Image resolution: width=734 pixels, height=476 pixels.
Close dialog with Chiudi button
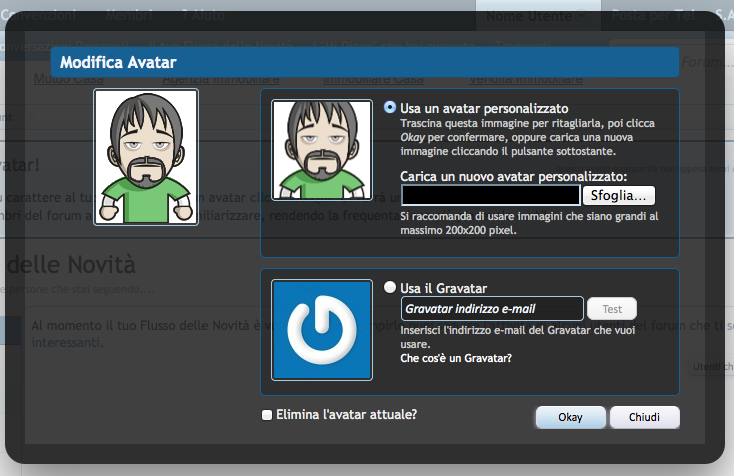tap(644, 417)
